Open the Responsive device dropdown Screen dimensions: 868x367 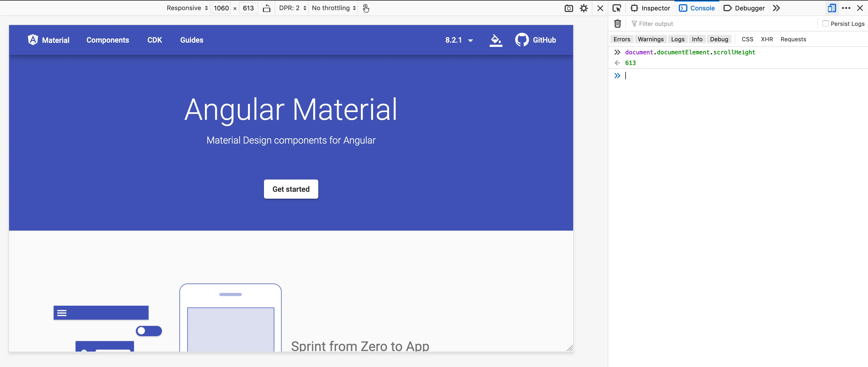[x=187, y=8]
